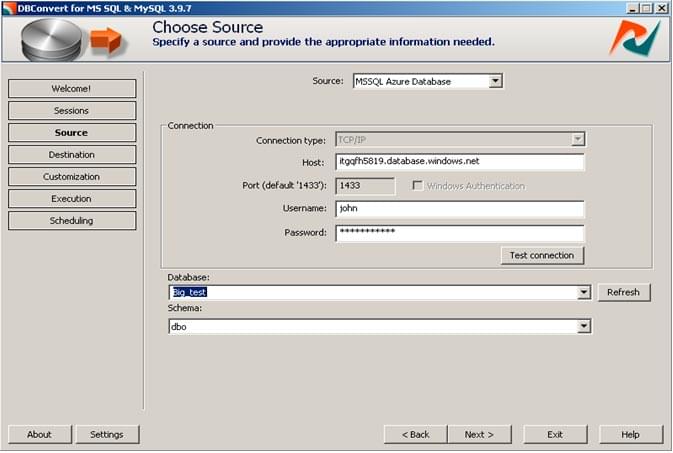This screenshot has height=453, width=673.
Task: Click the Test connection button
Action: point(542,255)
